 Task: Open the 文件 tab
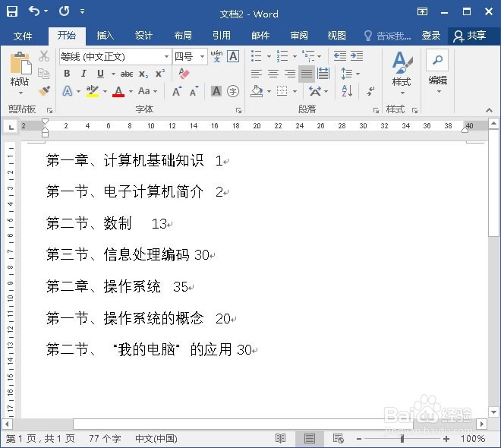click(x=23, y=36)
